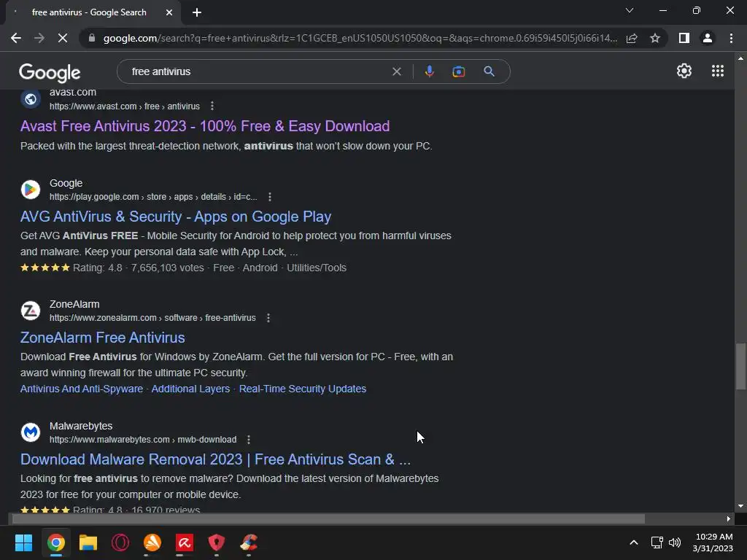Image resolution: width=747 pixels, height=560 pixels.
Task: Go forward to next page
Action: 39,38
